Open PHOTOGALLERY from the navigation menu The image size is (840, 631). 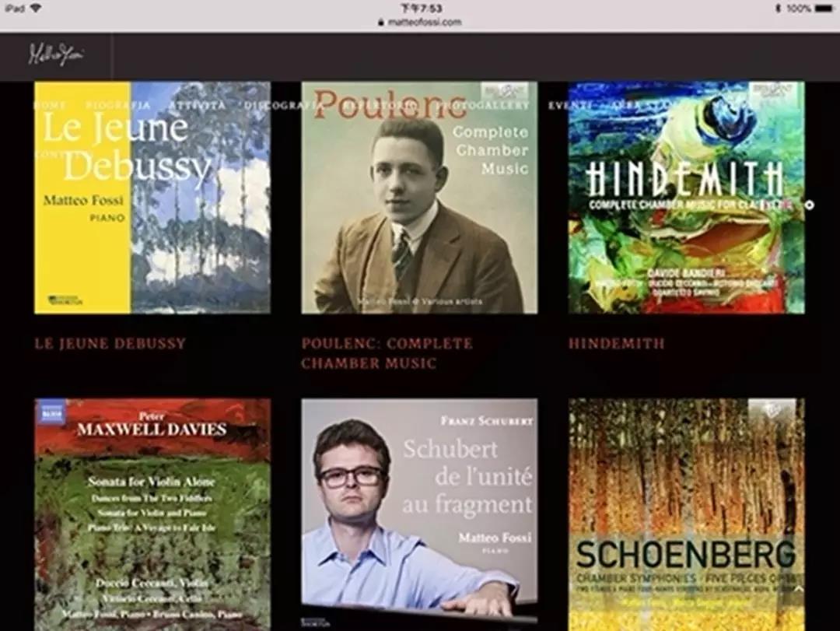[x=483, y=105]
